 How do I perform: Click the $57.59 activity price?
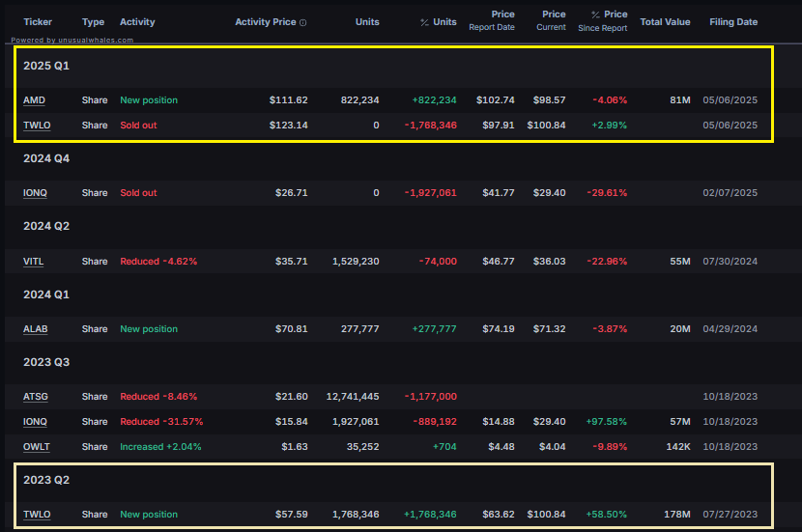tap(292, 514)
